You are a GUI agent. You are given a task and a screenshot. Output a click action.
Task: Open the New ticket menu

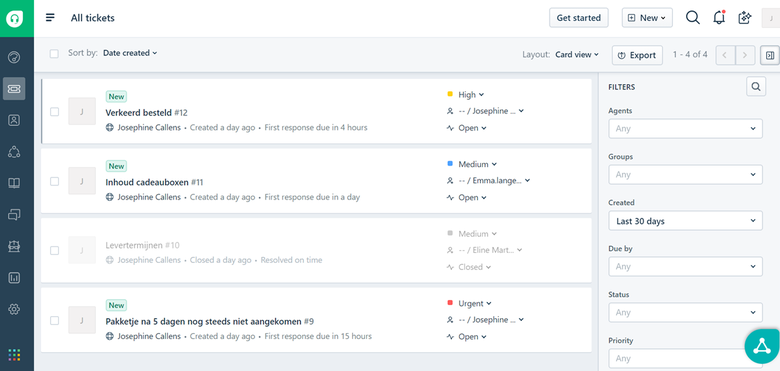point(647,18)
